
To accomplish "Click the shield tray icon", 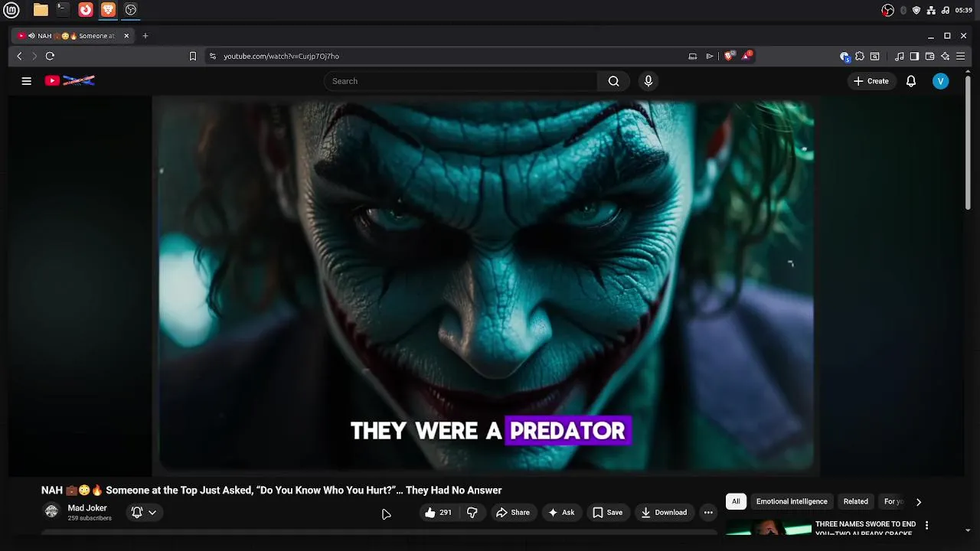I will coord(916,10).
